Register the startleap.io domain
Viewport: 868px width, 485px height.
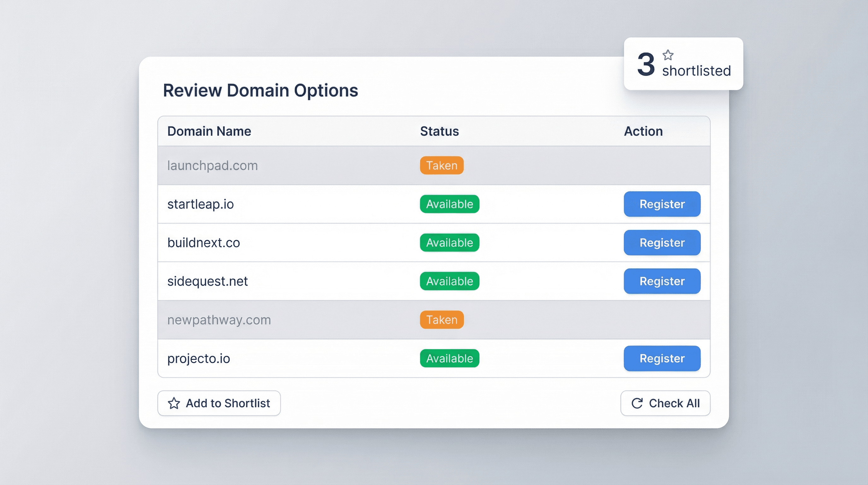[661, 204]
